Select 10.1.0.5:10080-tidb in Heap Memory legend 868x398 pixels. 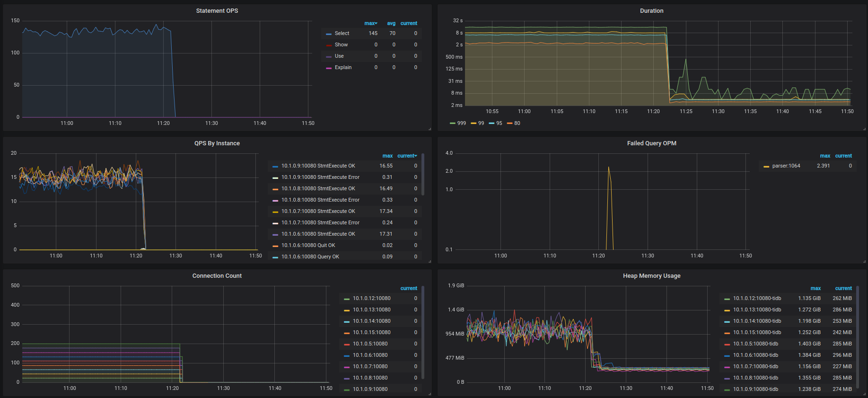tap(755, 344)
